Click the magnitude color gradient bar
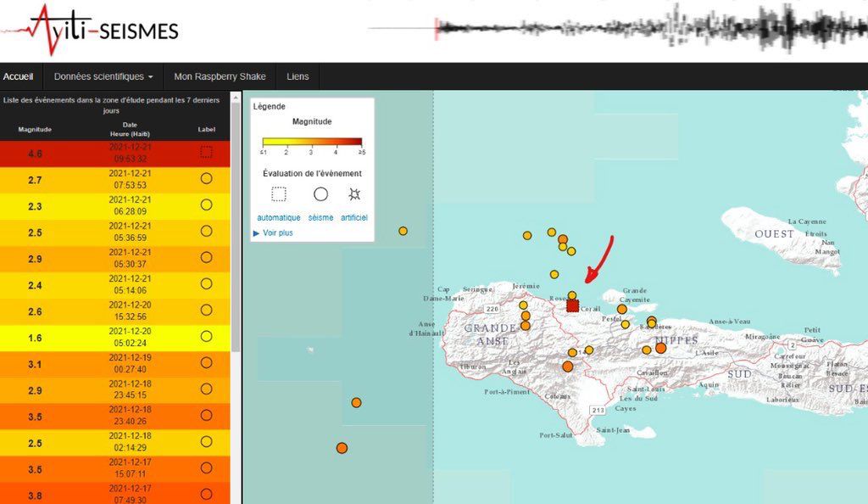Screen dimensions: 868x504 click(312, 142)
